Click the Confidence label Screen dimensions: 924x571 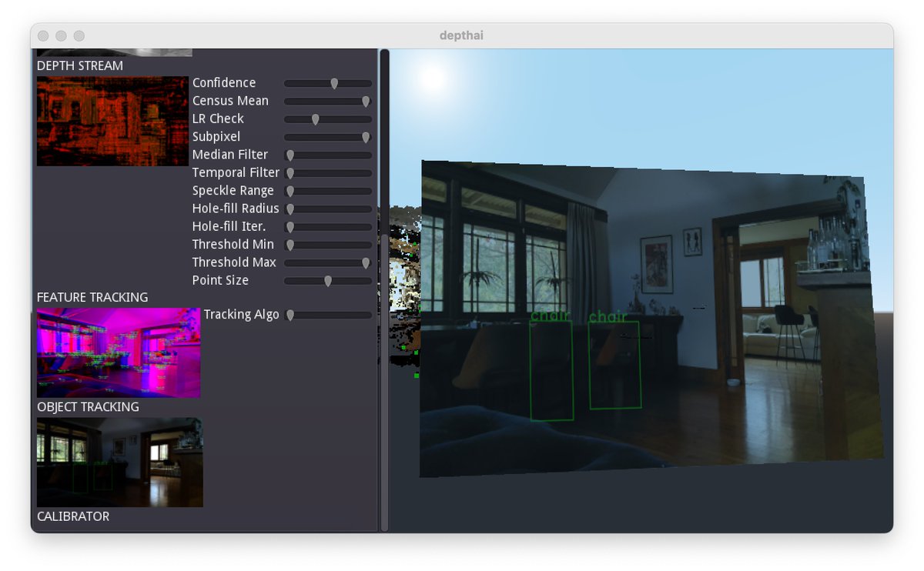[x=224, y=83]
